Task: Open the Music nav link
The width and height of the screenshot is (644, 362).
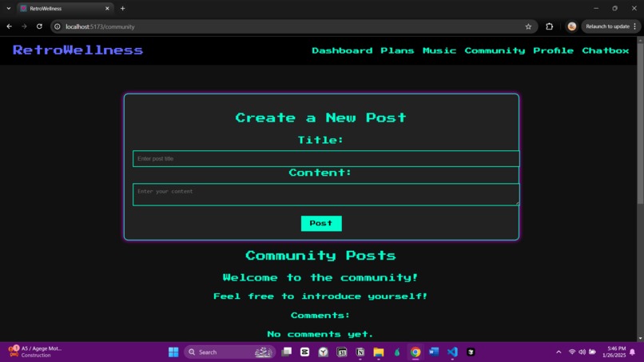Action: pyautogui.click(x=439, y=50)
